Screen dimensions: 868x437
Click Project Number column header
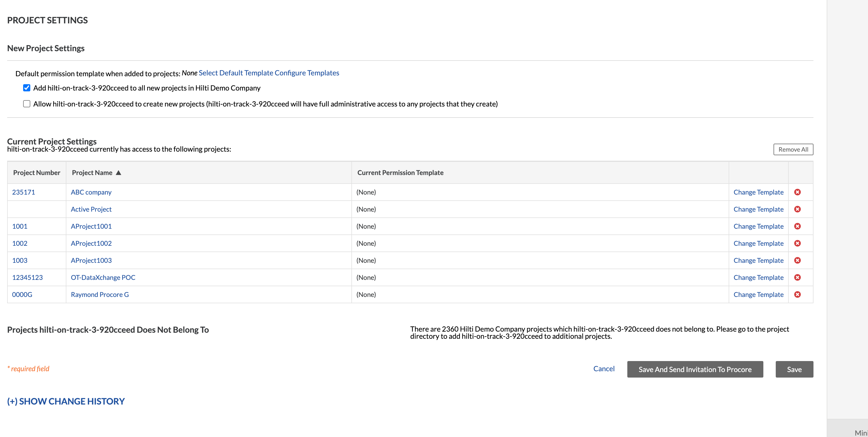click(36, 173)
